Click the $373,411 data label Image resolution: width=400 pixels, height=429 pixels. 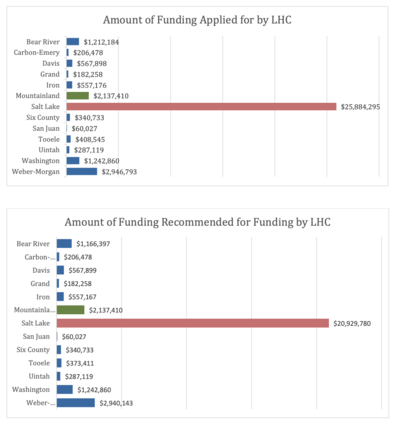80,363
